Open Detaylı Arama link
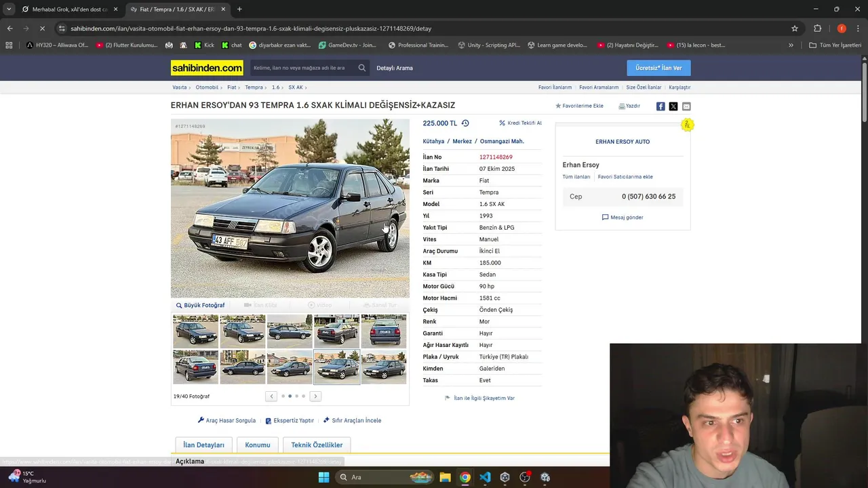Screen dimensions: 868x488 click(x=395, y=68)
